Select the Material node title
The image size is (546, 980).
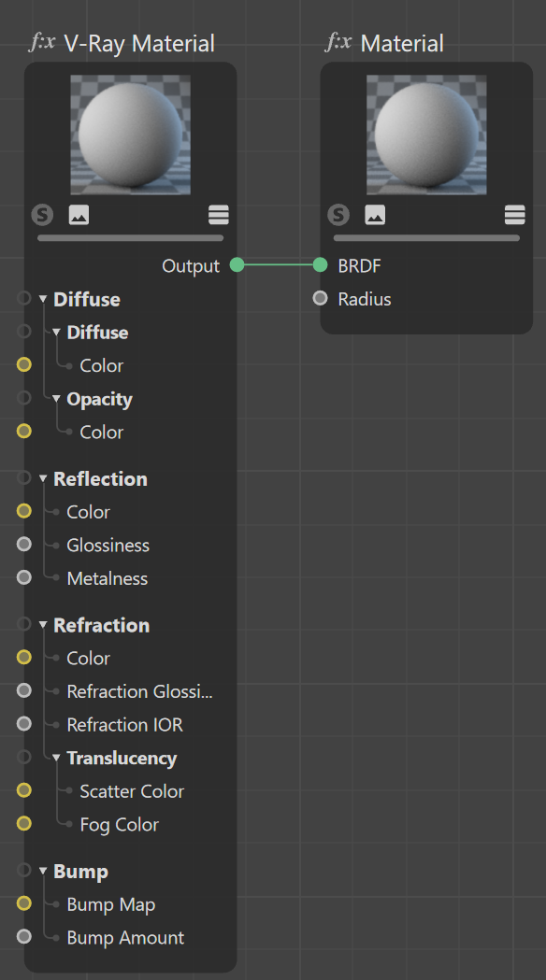point(402,43)
